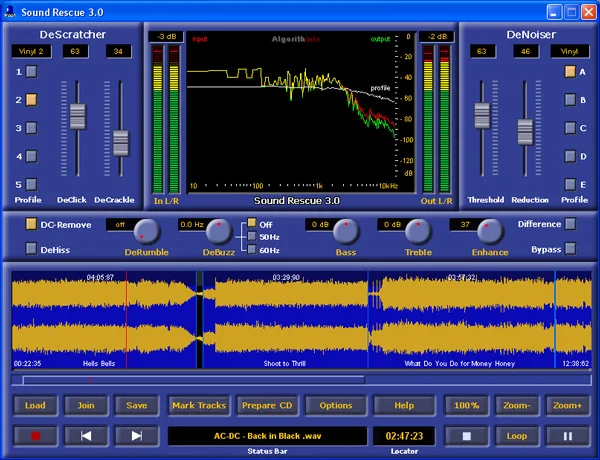Click the DeCrackle value field showing 34
Image resolution: width=600 pixels, height=460 pixels.
[119, 51]
